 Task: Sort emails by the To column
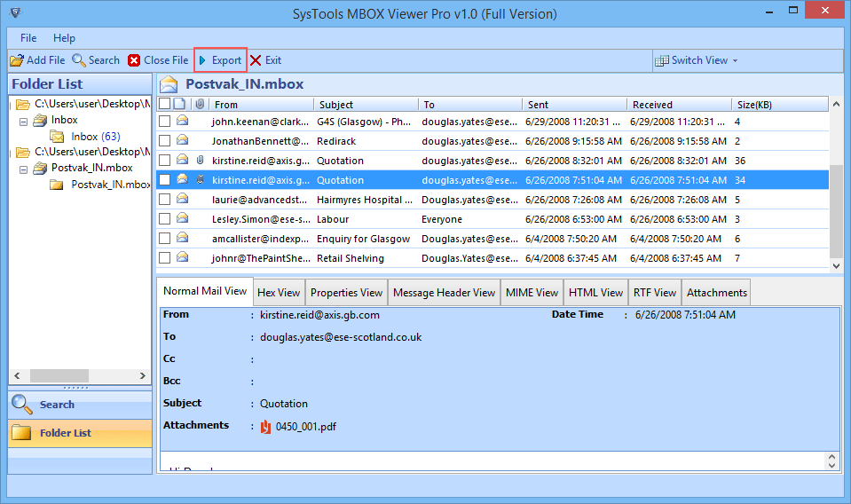click(x=470, y=104)
